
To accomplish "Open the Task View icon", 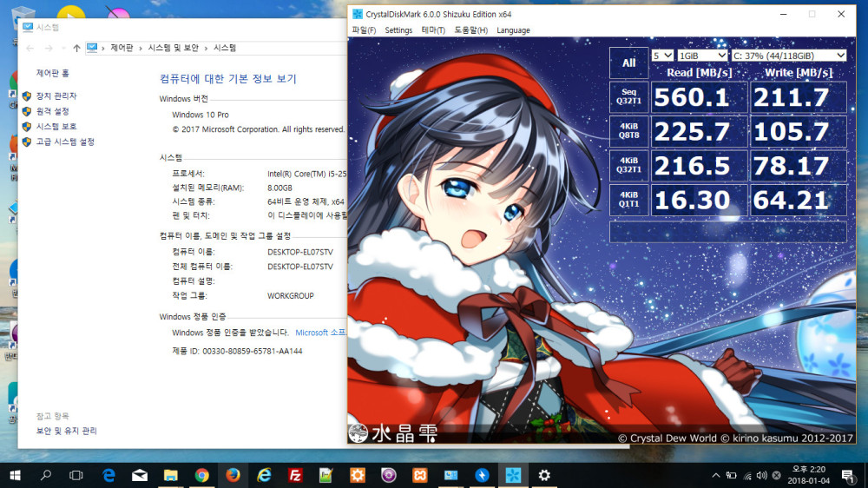I will pos(76,475).
